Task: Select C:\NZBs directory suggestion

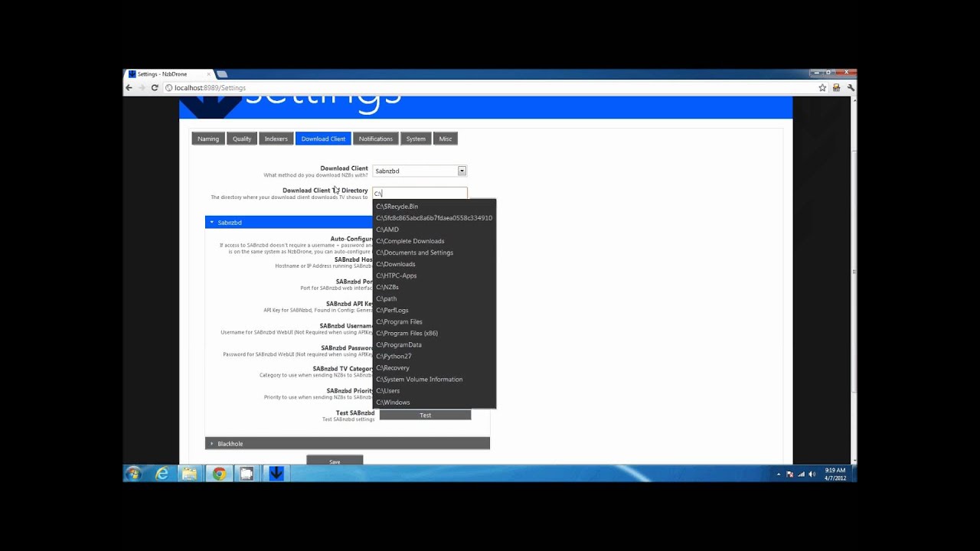Action: tap(434, 287)
